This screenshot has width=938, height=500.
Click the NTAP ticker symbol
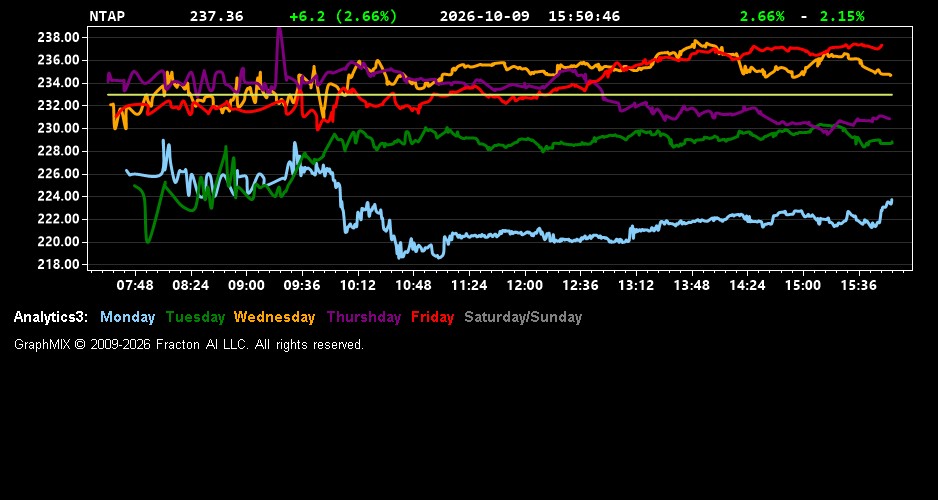point(107,16)
